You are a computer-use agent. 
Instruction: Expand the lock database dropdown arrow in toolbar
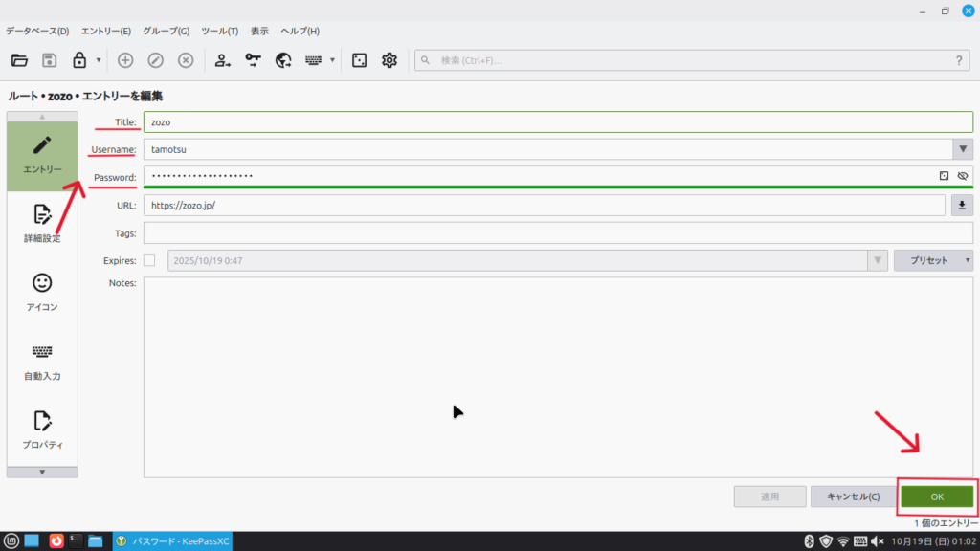coord(99,60)
